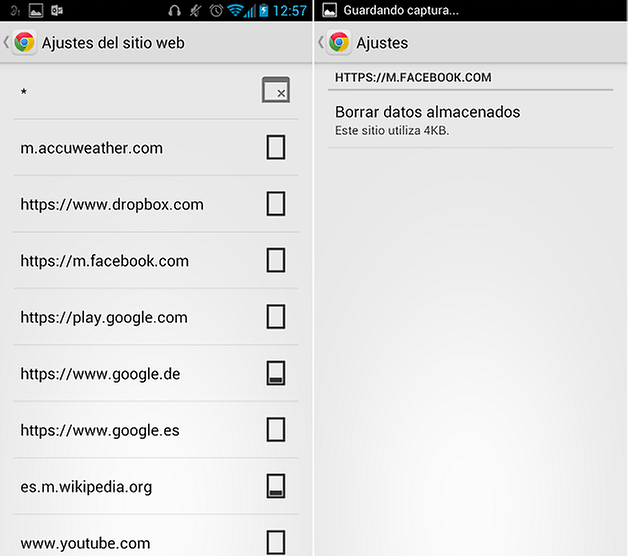Tap the Ajustes title on right screen
Screen dimensions: 628x556
(382, 43)
